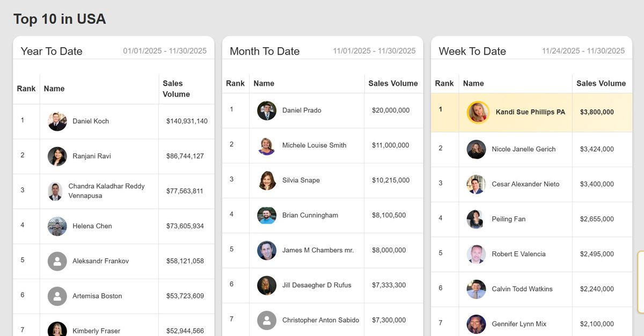This screenshot has height=336, width=644.
Task: Click Nicole Janelle Gerich's profile photo
Action: pyautogui.click(x=476, y=150)
